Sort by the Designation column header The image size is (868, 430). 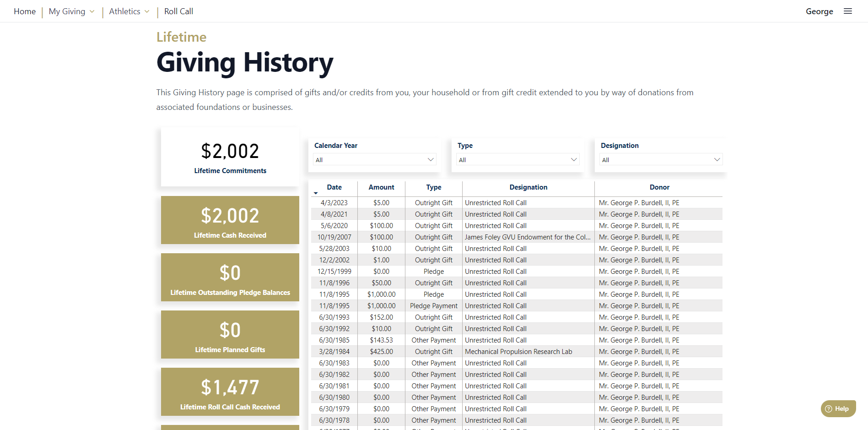pyautogui.click(x=528, y=187)
